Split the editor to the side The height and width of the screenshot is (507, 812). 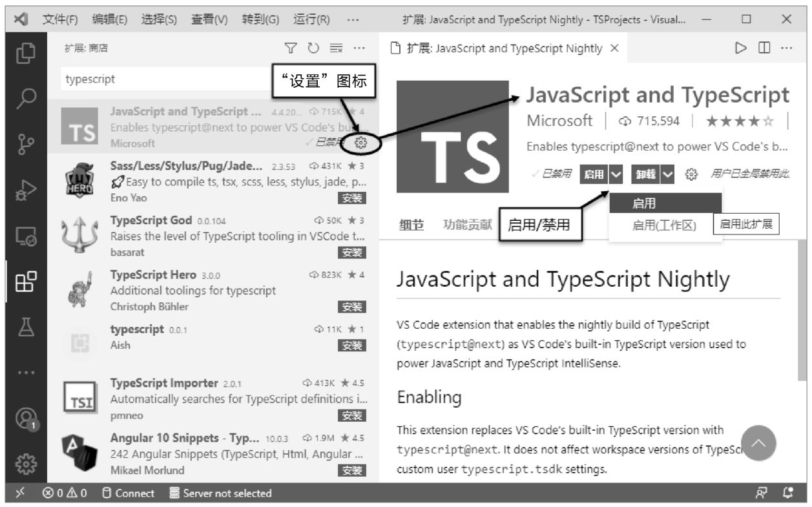[764, 48]
